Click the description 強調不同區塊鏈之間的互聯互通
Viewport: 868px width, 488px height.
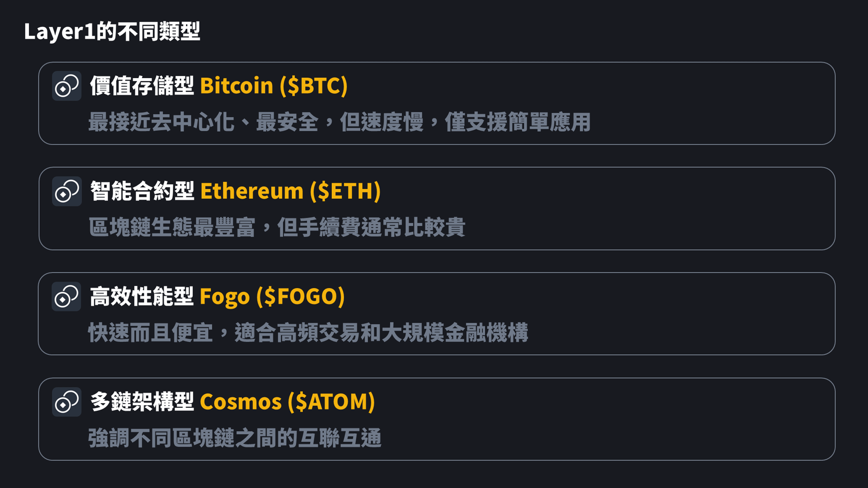click(x=235, y=438)
